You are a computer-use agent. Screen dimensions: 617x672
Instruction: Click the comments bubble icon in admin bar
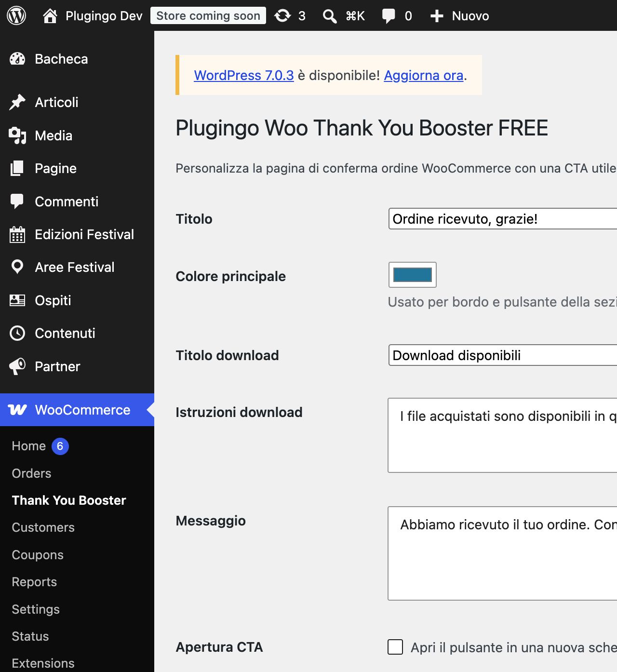click(x=389, y=16)
